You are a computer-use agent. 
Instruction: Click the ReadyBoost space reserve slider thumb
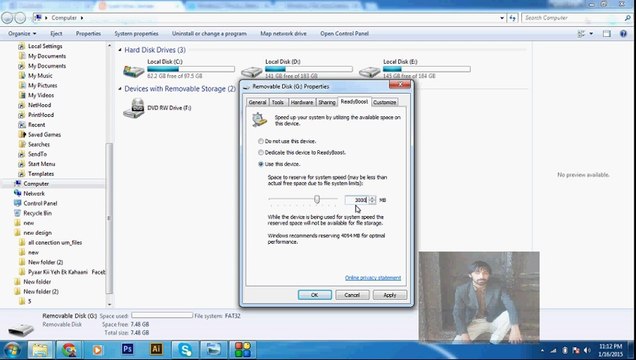click(317, 199)
